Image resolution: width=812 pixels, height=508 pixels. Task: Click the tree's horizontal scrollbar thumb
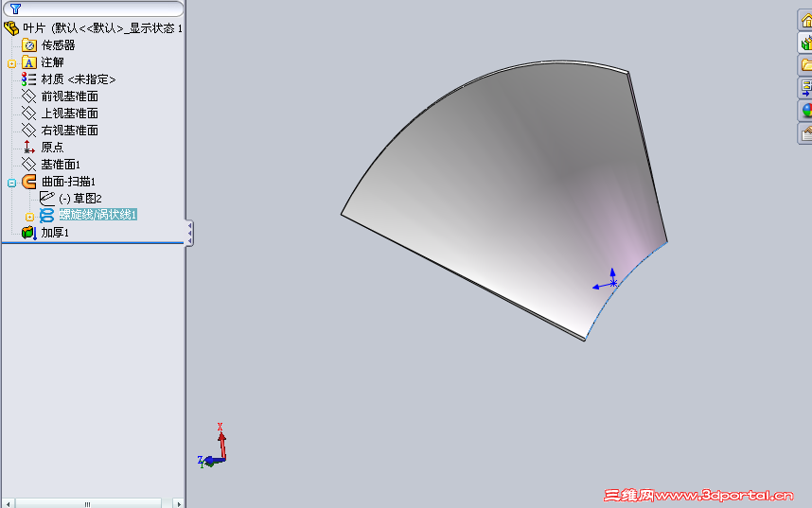[x=87, y=503]
